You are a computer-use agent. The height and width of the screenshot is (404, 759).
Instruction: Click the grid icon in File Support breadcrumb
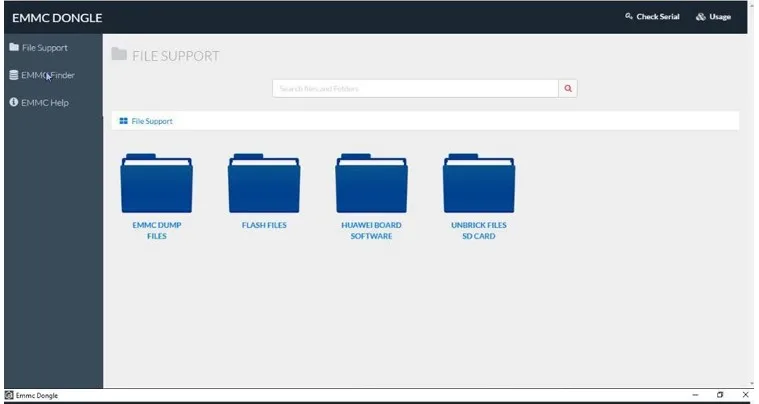coord(123,121)
